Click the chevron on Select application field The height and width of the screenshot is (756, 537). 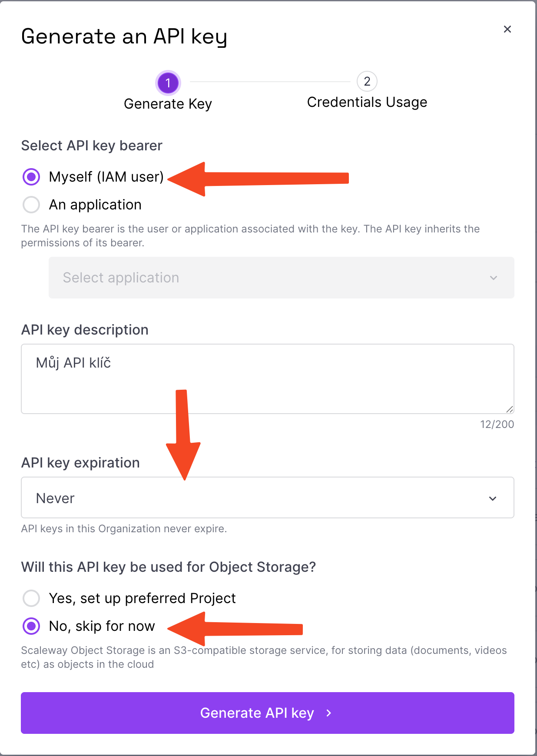pyautogui.click(x=494, y=278)
